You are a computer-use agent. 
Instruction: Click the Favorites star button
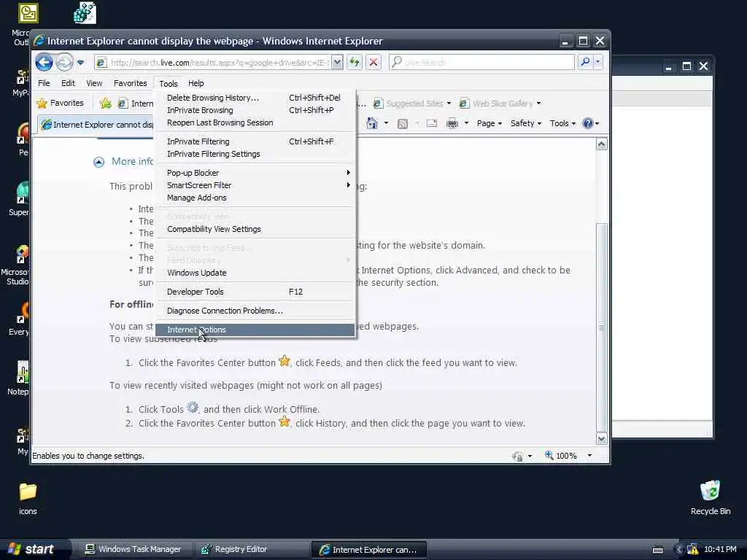click(x=60, y=103)
